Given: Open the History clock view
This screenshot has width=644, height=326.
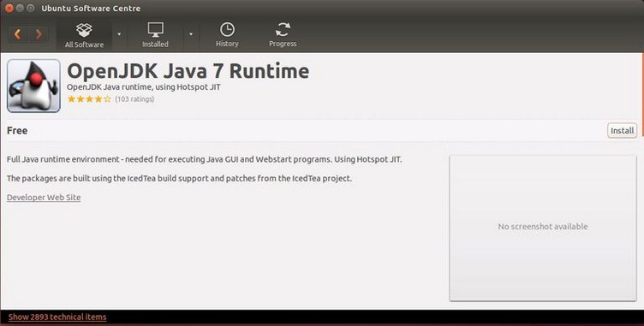Looking at the screenshot, I should (x=227, y=35).
